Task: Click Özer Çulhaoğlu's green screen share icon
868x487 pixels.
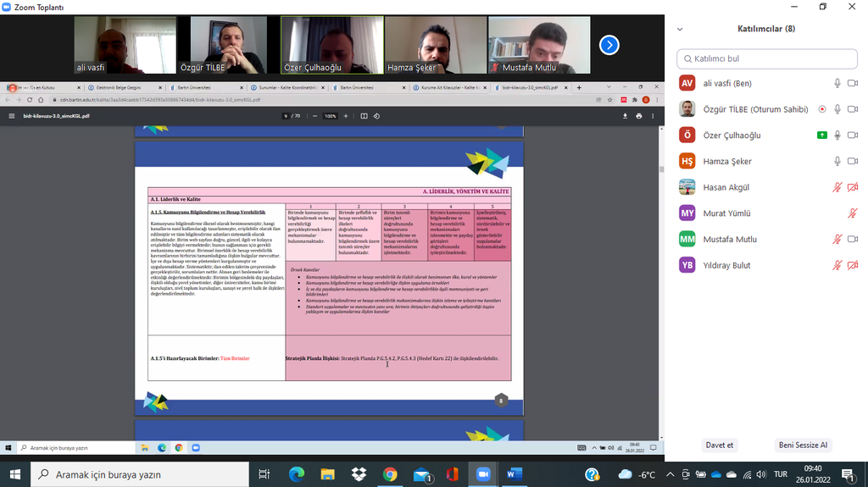Action: pos(821,136)
